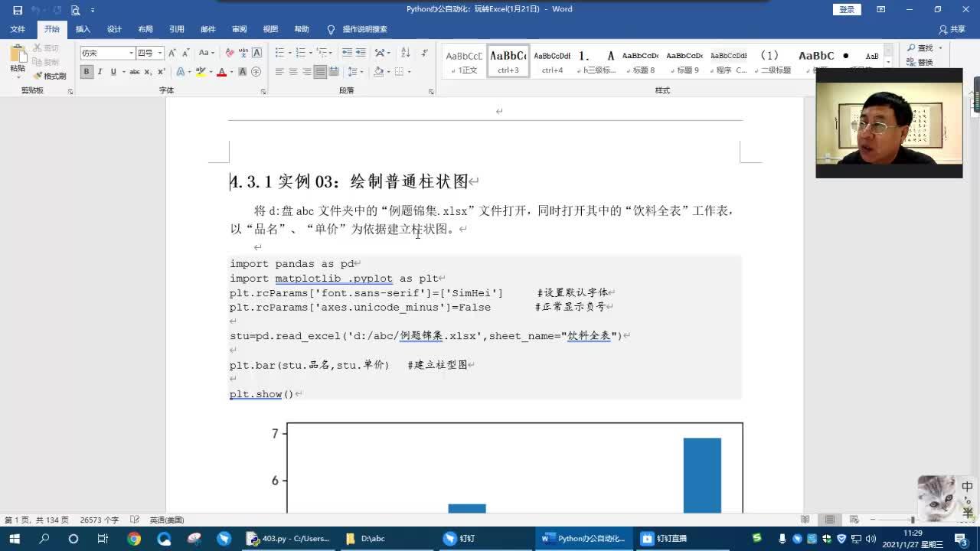Open Chrome from the taskbar

(134, 539)
